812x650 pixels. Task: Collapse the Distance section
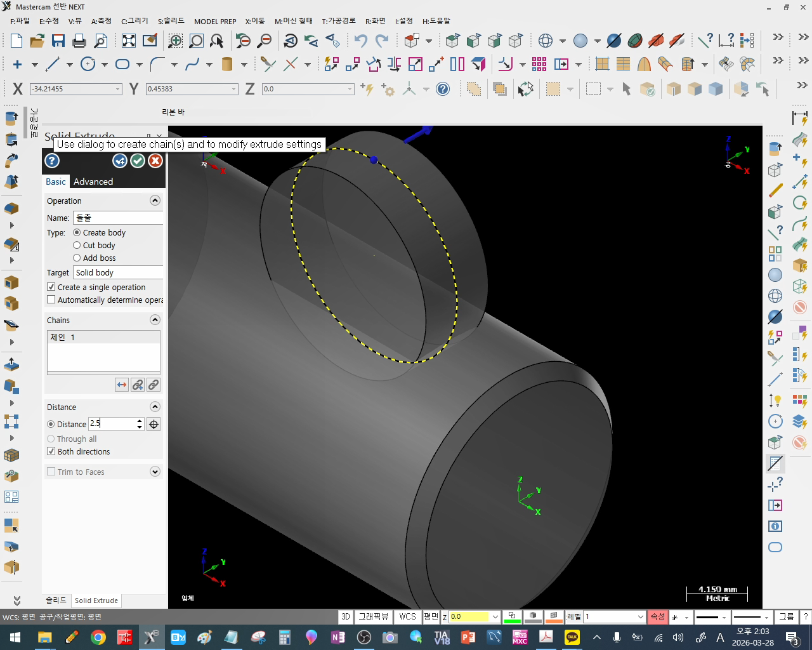coord(155,407)
